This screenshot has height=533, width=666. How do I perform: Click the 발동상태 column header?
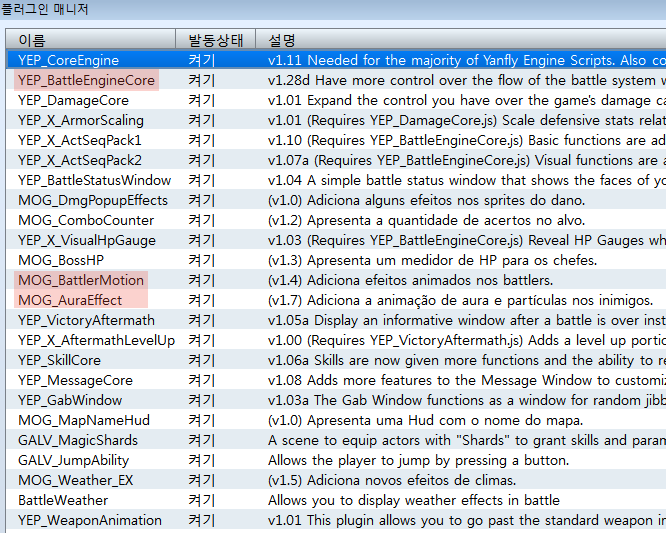[215, 40]
